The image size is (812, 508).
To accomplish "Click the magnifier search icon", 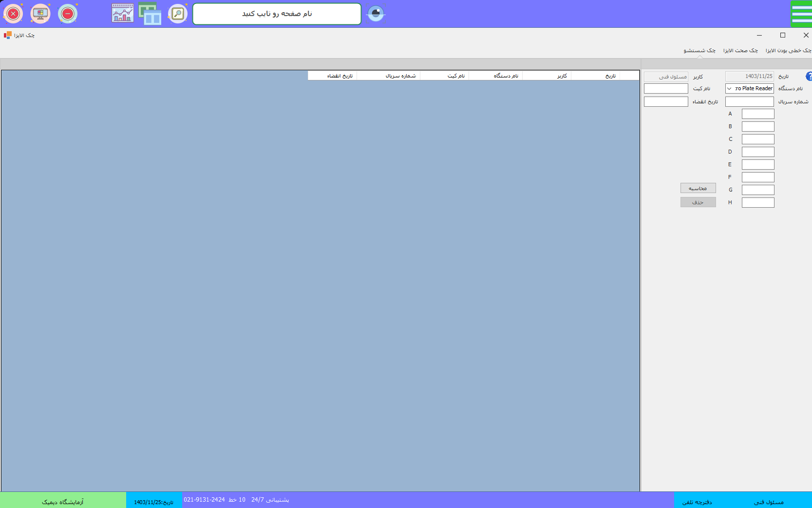I will point(178,14).
